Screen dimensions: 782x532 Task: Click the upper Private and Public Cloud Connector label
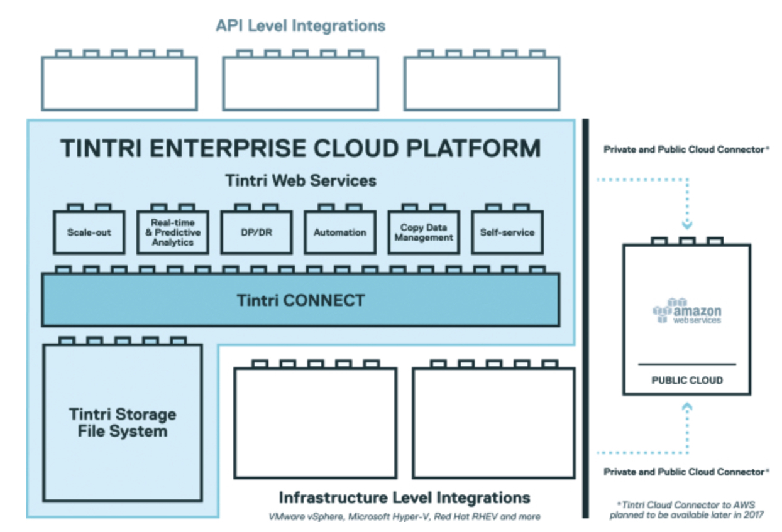687,150
